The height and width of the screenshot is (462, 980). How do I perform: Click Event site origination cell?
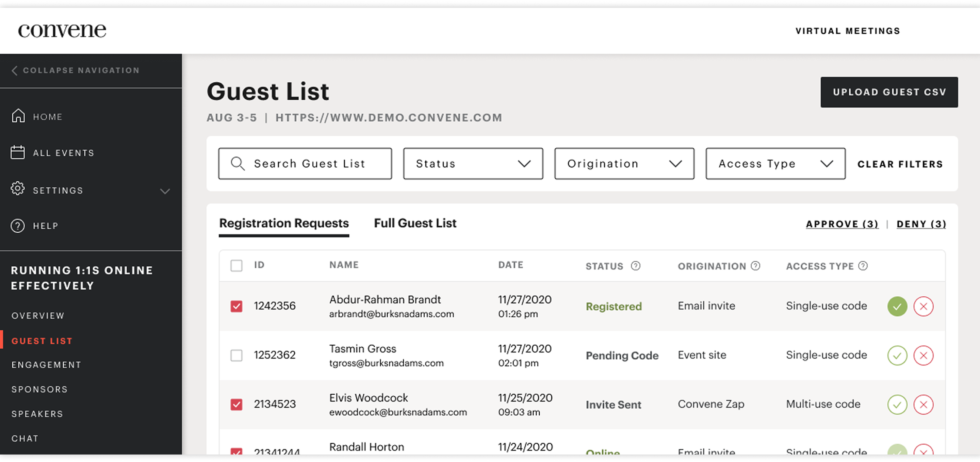point(702,355)
